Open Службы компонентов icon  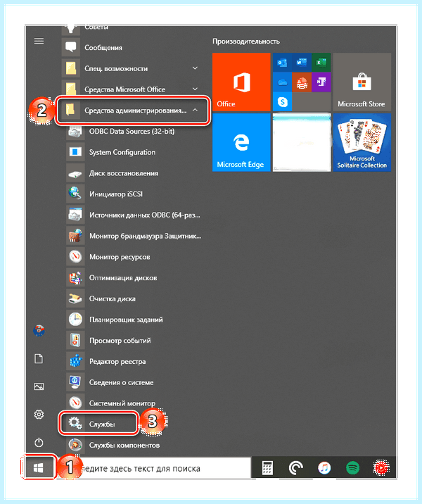[75, 445]
